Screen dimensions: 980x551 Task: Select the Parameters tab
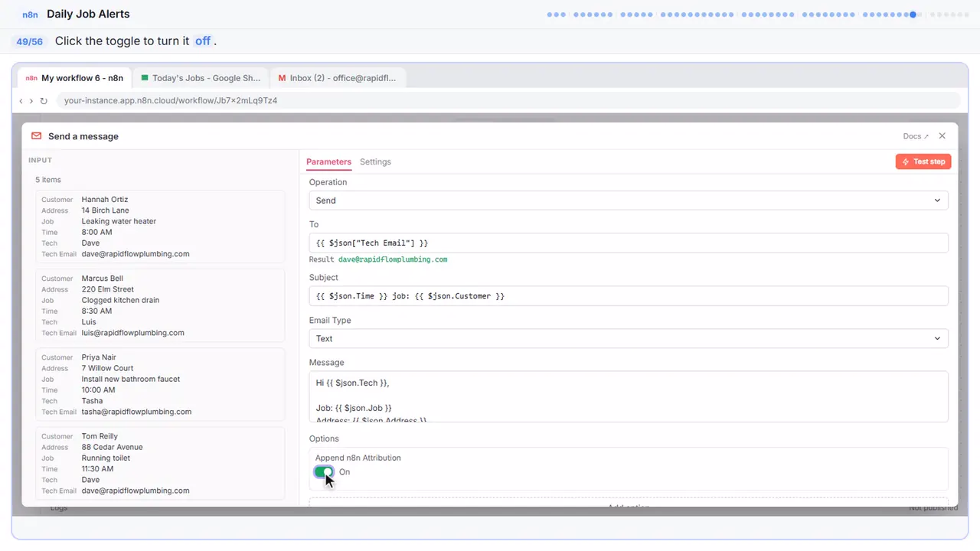tap(328, 161)
